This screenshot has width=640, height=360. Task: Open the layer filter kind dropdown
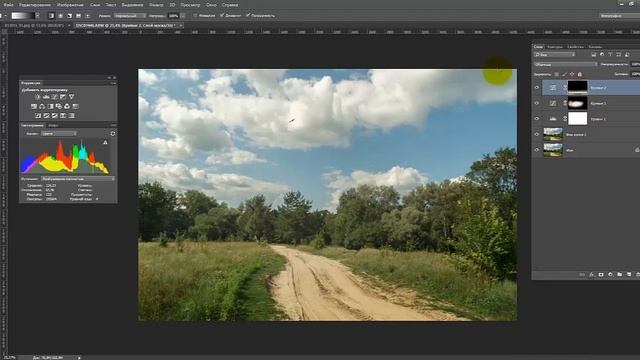click(555, 55)
